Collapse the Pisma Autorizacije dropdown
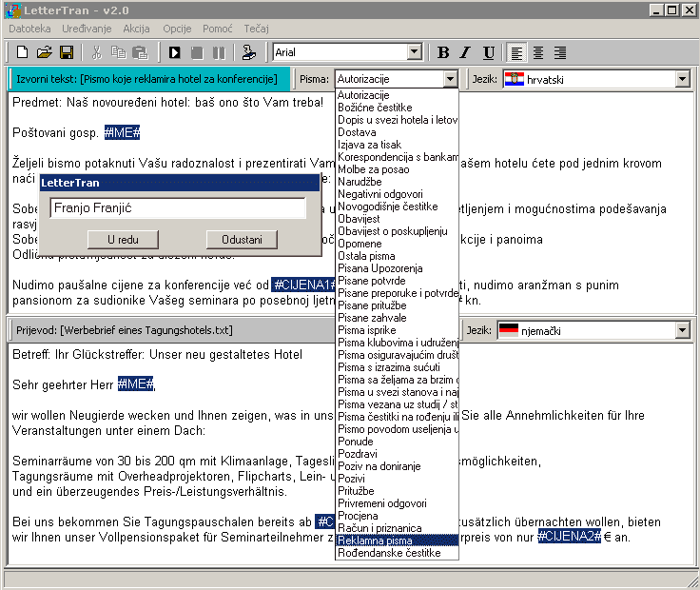 click(451, 79)
